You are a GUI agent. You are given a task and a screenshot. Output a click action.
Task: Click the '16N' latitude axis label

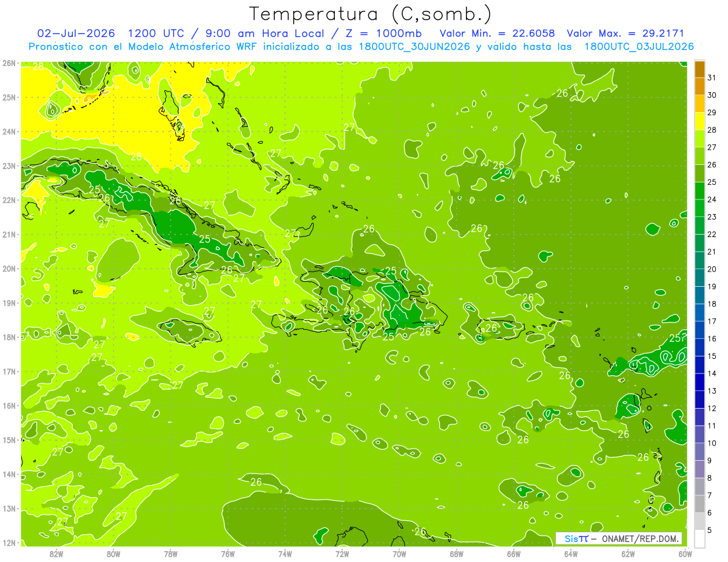[x=9, y=406]
